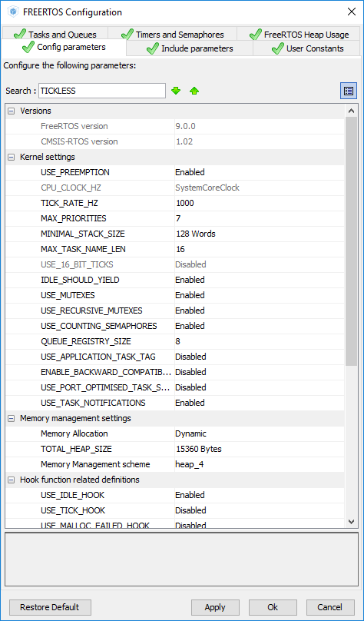Select the MAX_PRIORITIES parameter name

click(74, 218)
